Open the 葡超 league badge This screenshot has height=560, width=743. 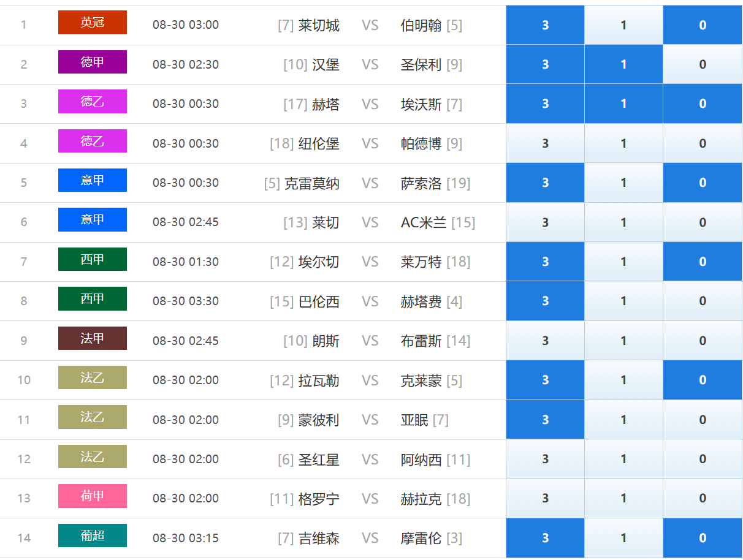click(93, 535)
